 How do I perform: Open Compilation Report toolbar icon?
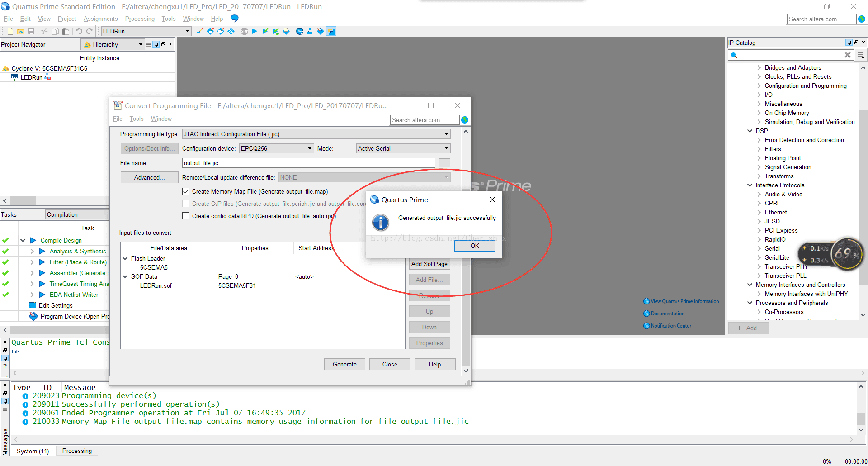pyautogui.click(x=286, y=31)
